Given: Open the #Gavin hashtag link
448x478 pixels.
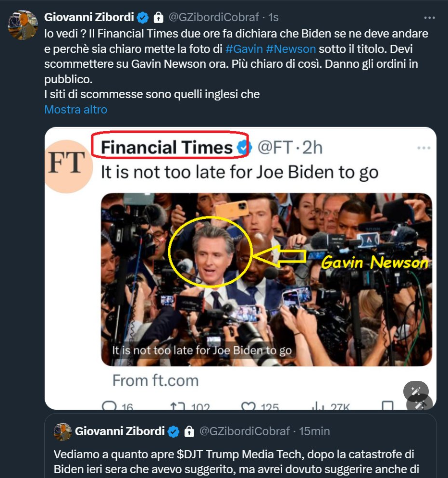Looking at the screenshot, I should 244,49.
